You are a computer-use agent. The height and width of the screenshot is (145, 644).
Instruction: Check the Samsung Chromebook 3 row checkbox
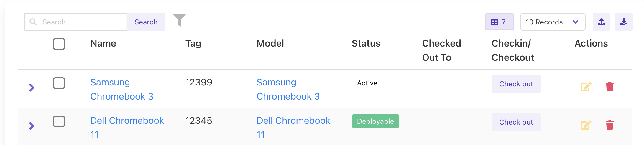(x=59, y=83)
